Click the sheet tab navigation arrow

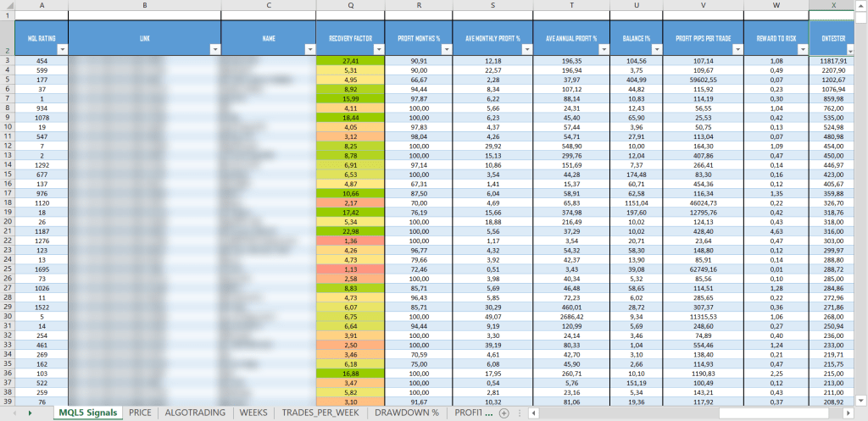[31, 413]
